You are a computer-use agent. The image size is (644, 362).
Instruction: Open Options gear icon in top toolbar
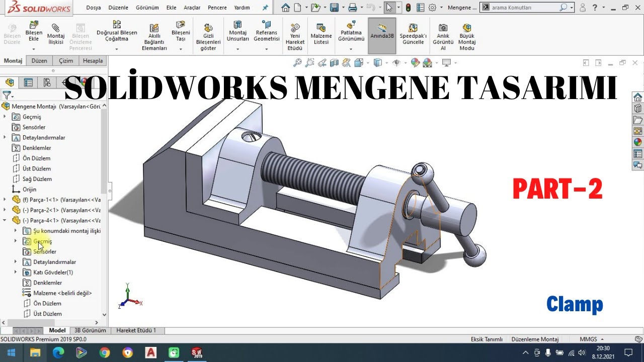(432, 8)
